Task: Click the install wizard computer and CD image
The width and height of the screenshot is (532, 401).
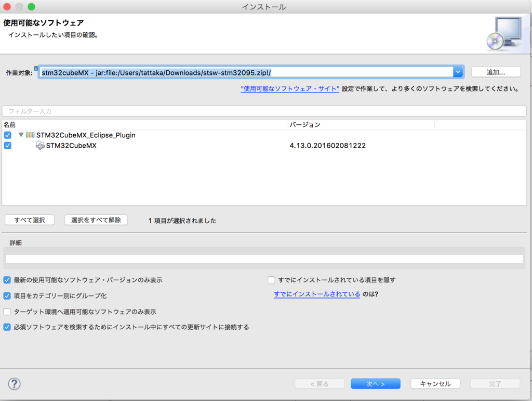Action: [x=504, y=34]
